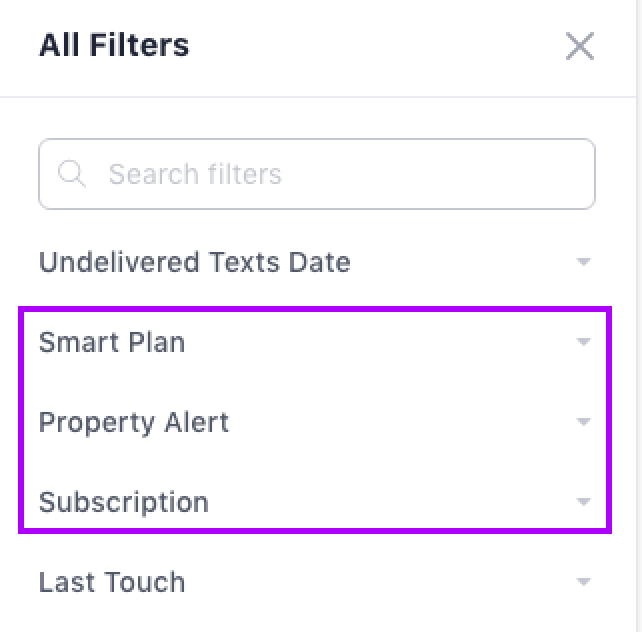Toggle the Last Touch caret icon
The width and height of the screenshot is (642, 632).
click(584, 582)
